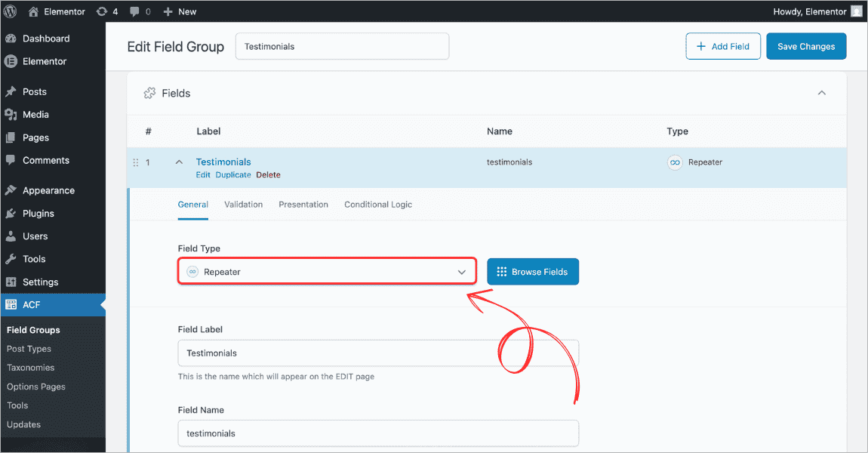Click the user avatar thumbnail

(857, 11)
